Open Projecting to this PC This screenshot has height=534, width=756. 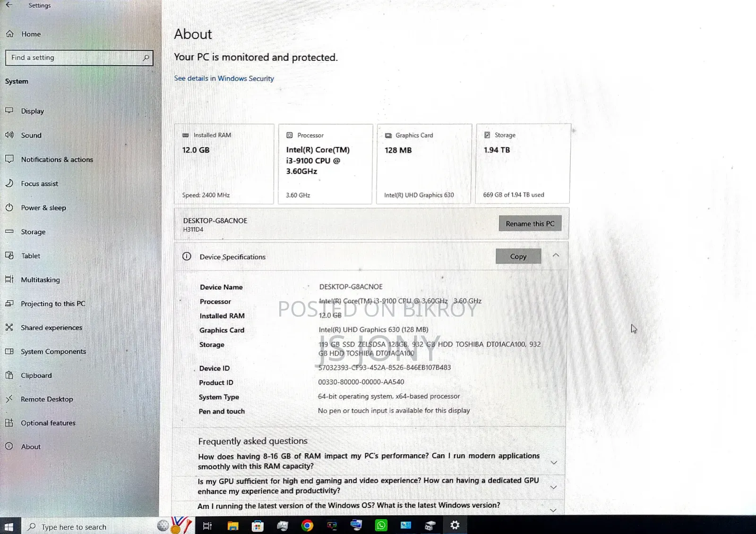(53, 304)
